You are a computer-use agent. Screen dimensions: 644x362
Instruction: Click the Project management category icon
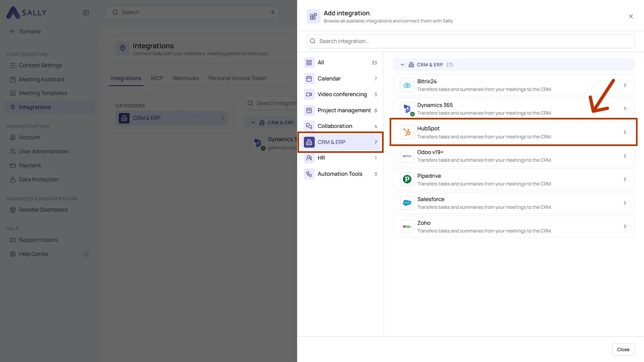[x=309, y=110]
